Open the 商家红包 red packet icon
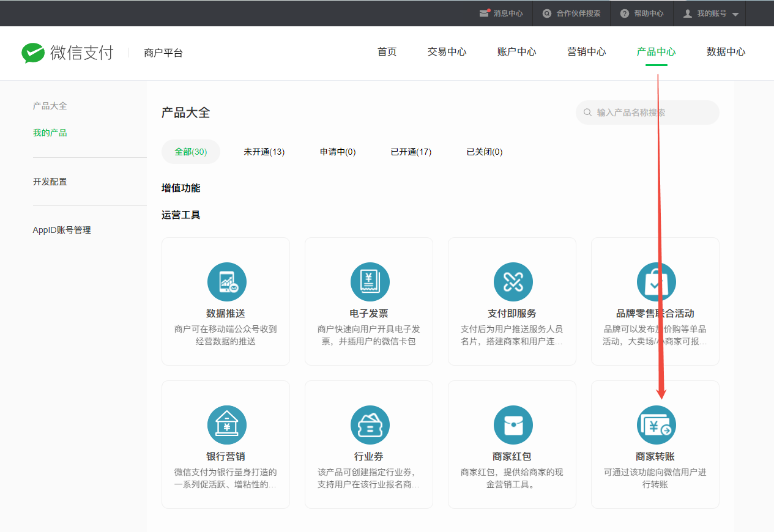Image resolution: width=774 pixels, height=532 pixels. point(513,425)
